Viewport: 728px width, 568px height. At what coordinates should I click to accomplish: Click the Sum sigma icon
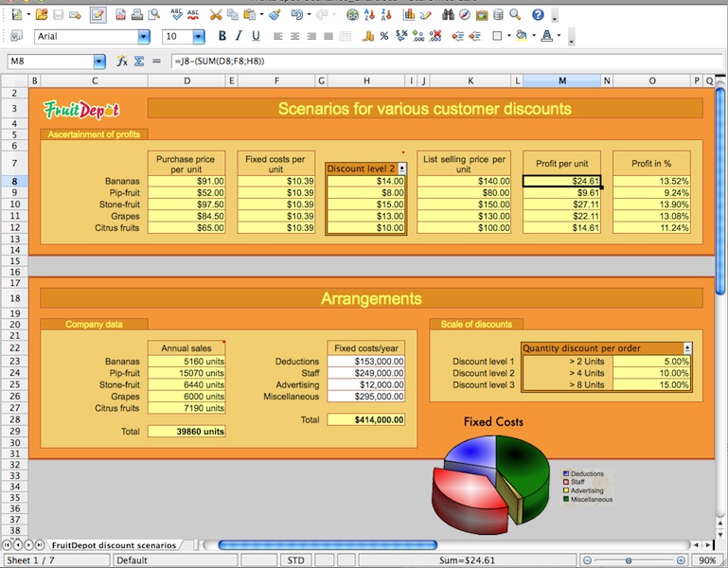click(138, 61)
